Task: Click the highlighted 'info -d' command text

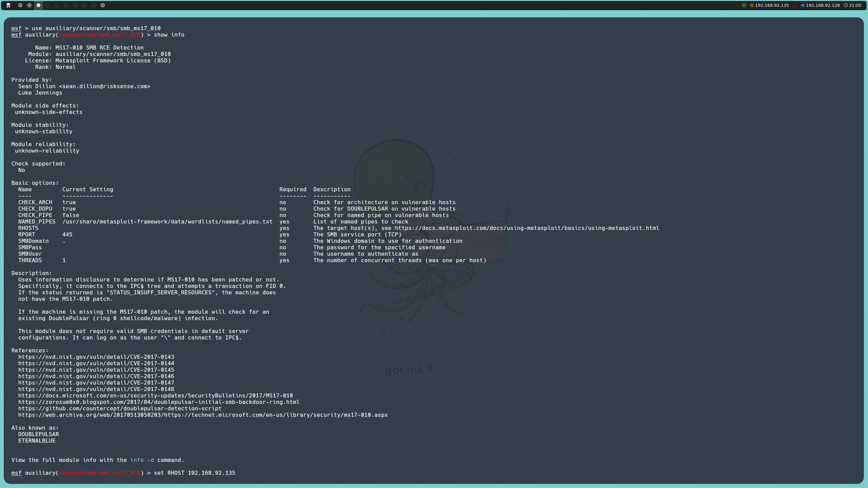Action: (x=142, y=460)
